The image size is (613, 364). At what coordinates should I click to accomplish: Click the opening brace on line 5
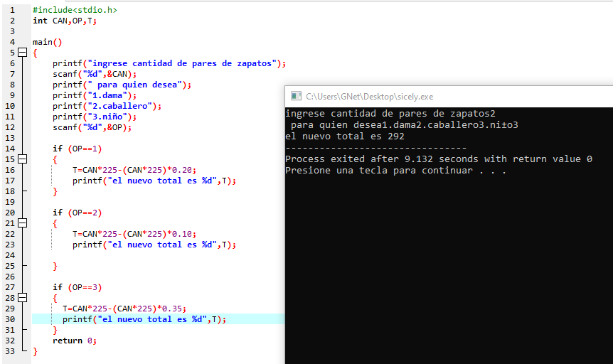tap(35, 53)
